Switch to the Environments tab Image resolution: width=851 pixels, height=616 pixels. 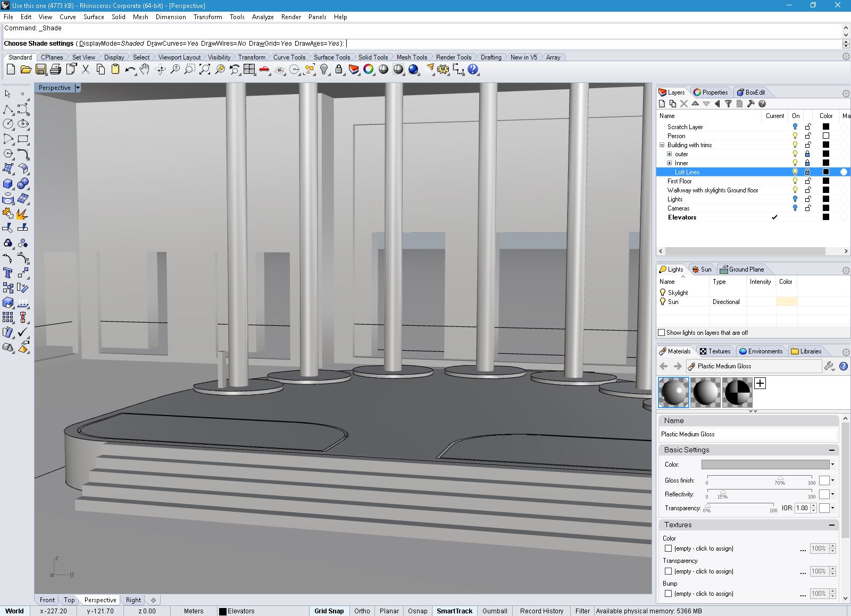pos(760,351)
